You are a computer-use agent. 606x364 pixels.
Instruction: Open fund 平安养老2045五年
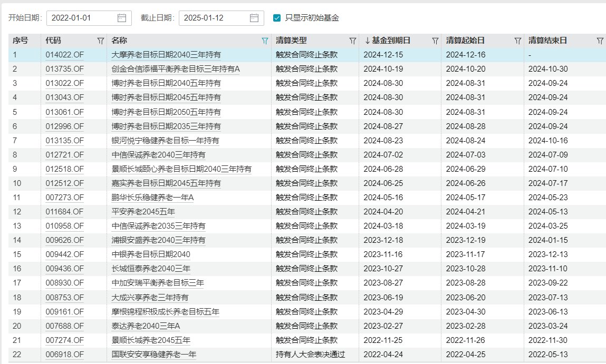coord(143,212)
